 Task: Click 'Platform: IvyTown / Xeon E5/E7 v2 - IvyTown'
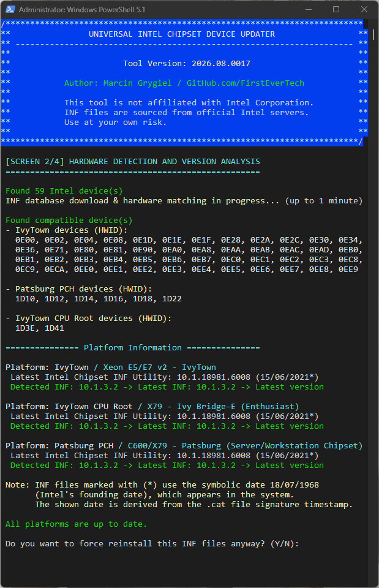coord(111,367)
